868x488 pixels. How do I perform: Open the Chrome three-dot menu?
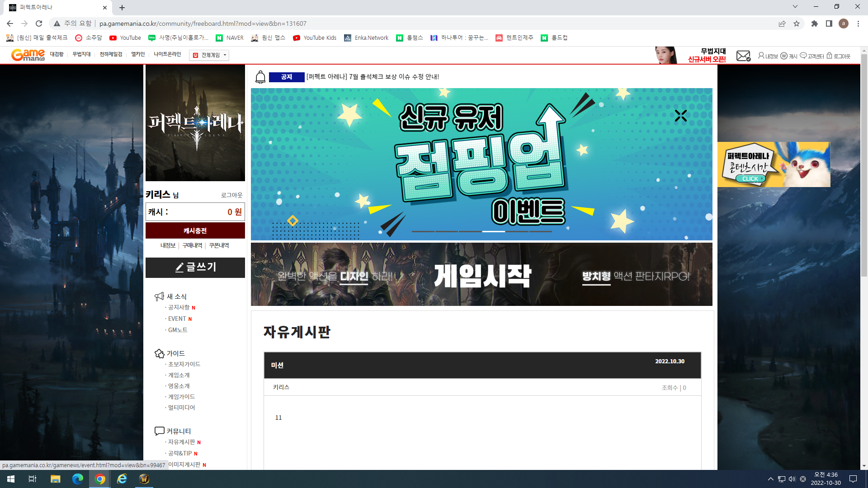858,23
